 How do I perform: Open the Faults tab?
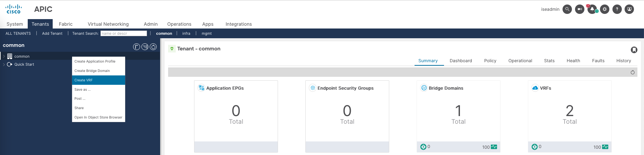click(x=598, y=61)
